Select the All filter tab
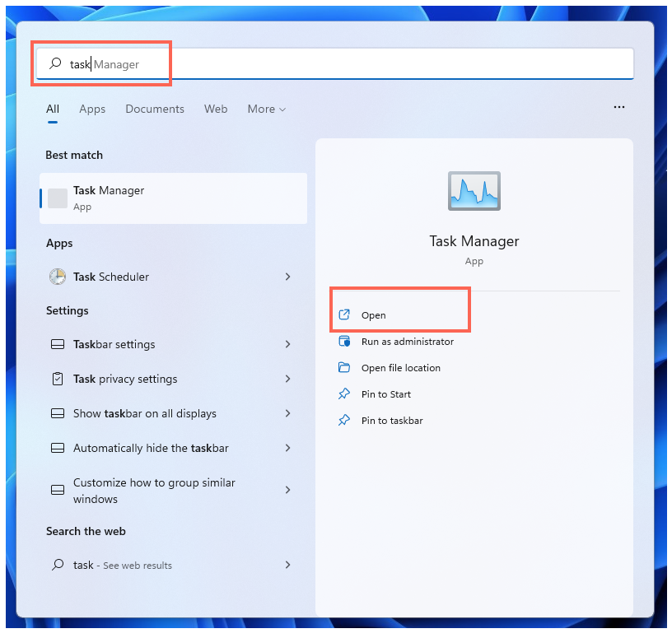 (x=52, y=109)
